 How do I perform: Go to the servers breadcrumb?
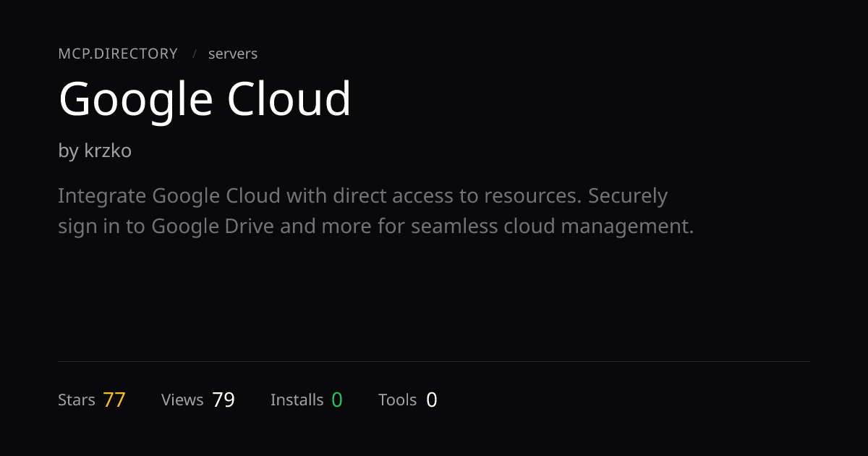(233, 54)
